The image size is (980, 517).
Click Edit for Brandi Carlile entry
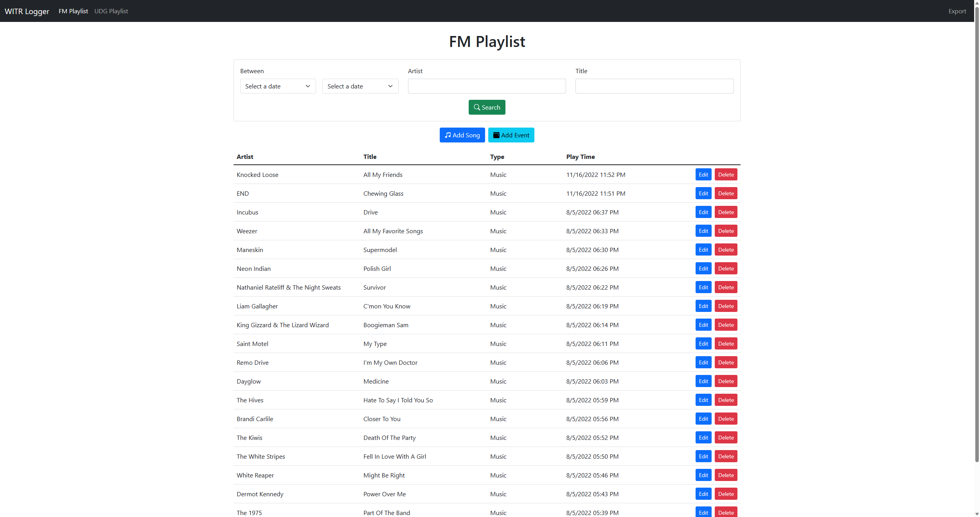pyautogui.click(x=703, y=418)
